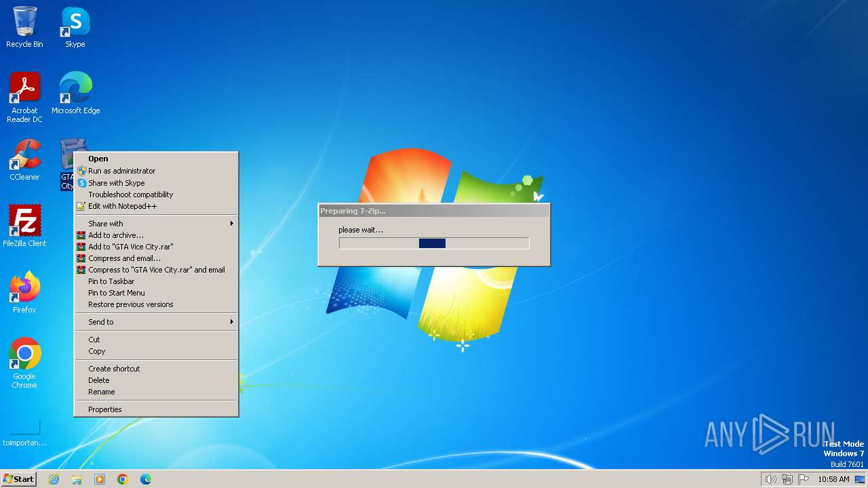
Task: Open Properties from the context menu
Action: point(156,409)
